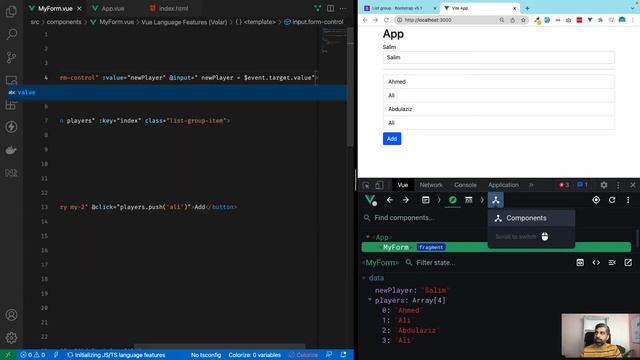
Task: Click the Ahmed list item
Action: pos(498,82)
